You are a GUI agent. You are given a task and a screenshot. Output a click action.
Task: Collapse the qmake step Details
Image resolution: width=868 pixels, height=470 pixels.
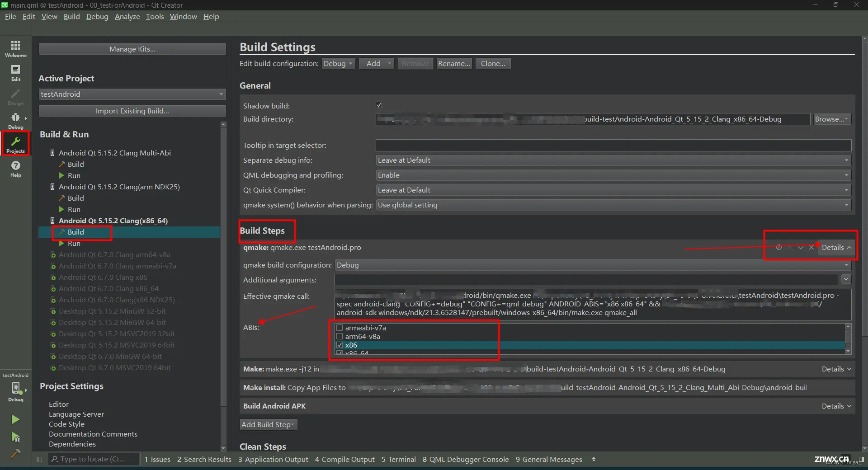836,248
